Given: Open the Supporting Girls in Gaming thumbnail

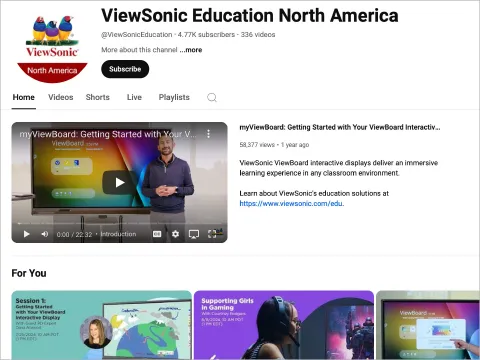Looking at the screenshot, I should (x=284, y=325).
